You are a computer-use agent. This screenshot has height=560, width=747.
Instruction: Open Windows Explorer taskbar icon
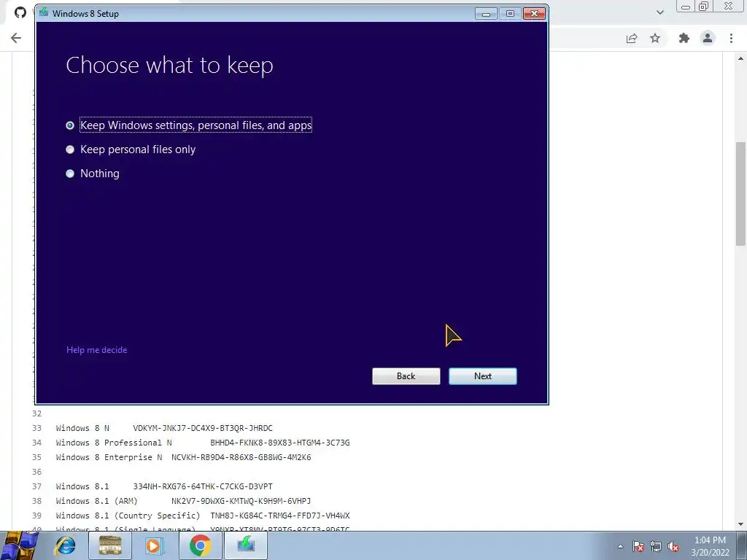[x=110, y=545]
